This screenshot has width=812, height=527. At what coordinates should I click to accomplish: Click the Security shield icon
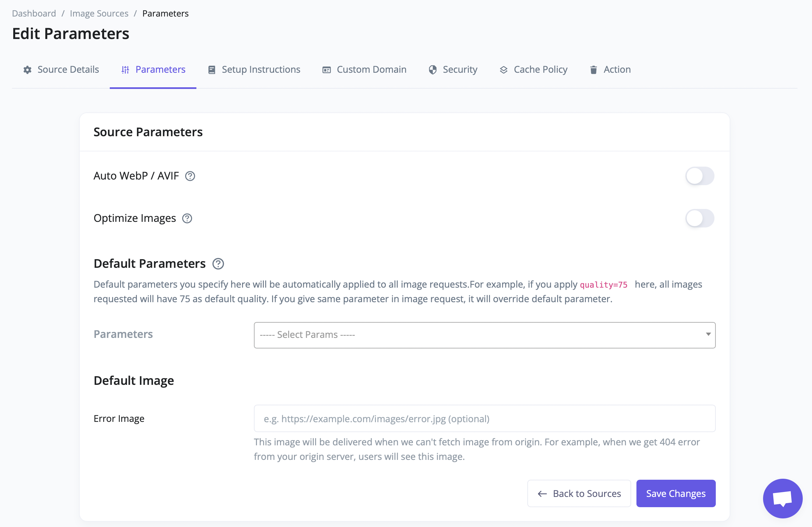(432, 70)
